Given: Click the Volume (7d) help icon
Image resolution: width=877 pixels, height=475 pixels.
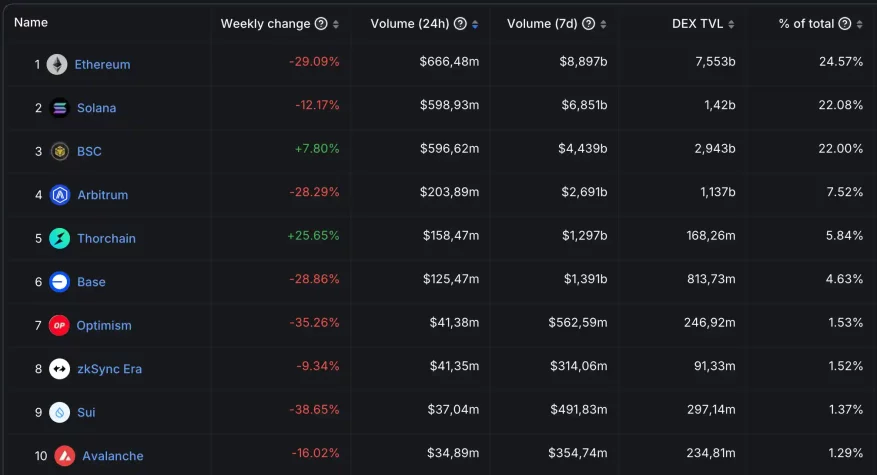Looking at the screenshot, I should [589, 24].
